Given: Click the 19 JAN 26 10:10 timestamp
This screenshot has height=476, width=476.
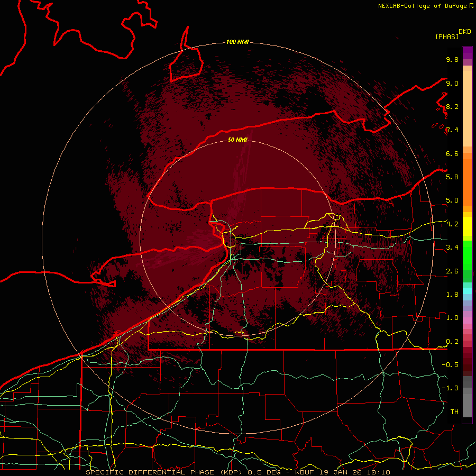Looking at the screenshot, I should point(355,472).
